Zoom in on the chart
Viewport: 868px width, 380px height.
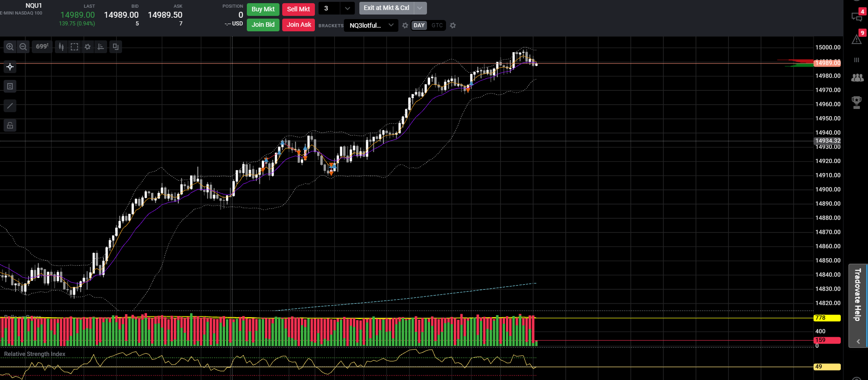pyautogui.click(x=10, y=47)
